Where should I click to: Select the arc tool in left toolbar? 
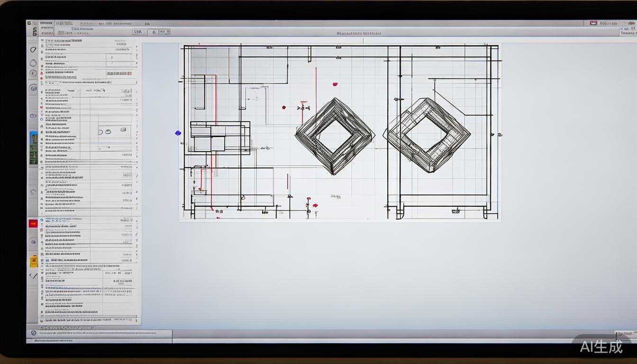[x=33, y=192]
